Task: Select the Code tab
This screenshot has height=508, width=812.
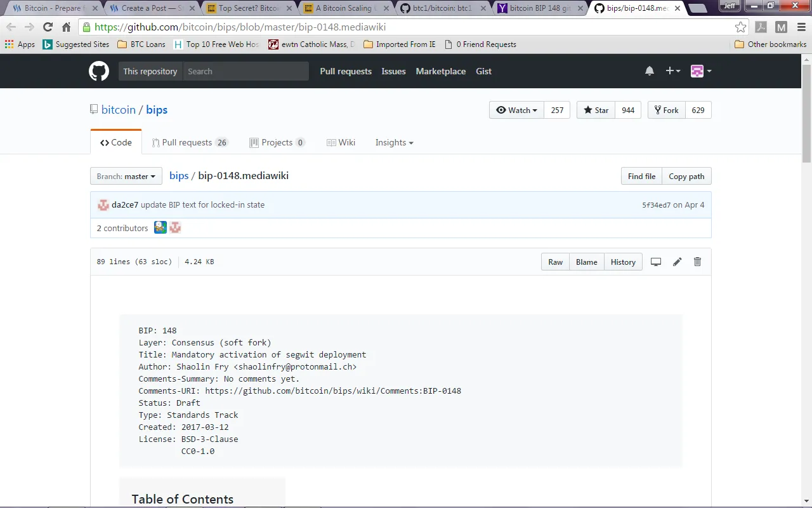Action: point(116,142)
